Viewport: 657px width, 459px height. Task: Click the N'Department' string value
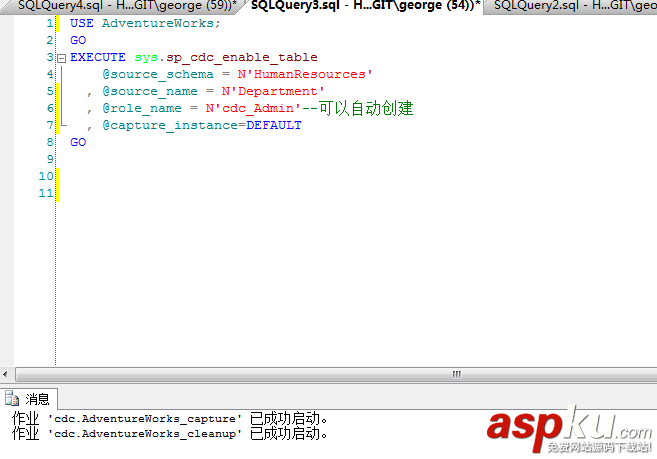[273, 91]
